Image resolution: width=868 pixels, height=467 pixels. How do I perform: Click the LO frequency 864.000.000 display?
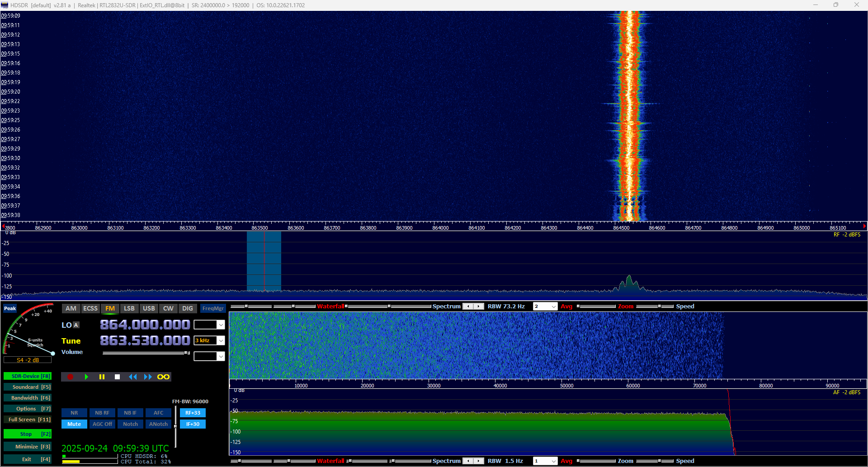(x=145, y=325)
